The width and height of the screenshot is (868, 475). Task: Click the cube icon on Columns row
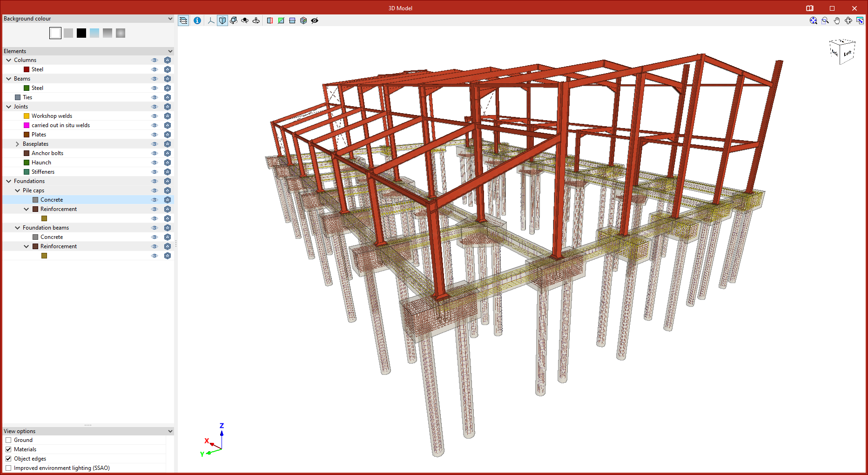click(x=168, y=60)
